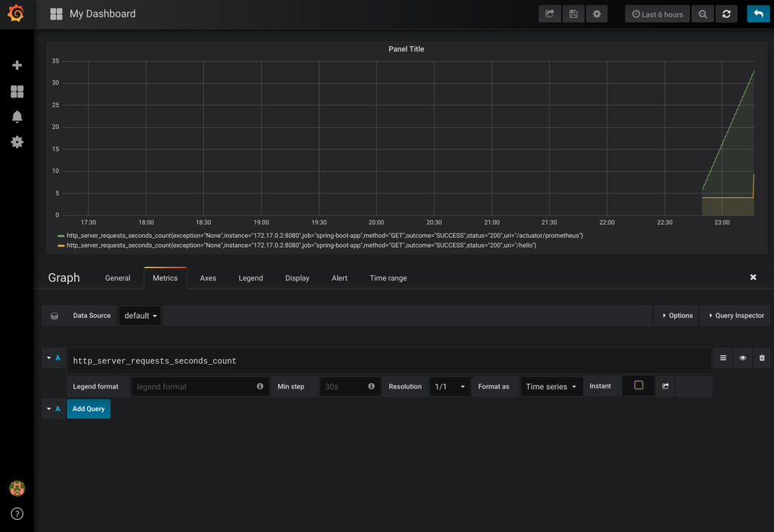This screenshot has width=774, height=532.
Task: Expand the Query Inspector
Action: 736,316
